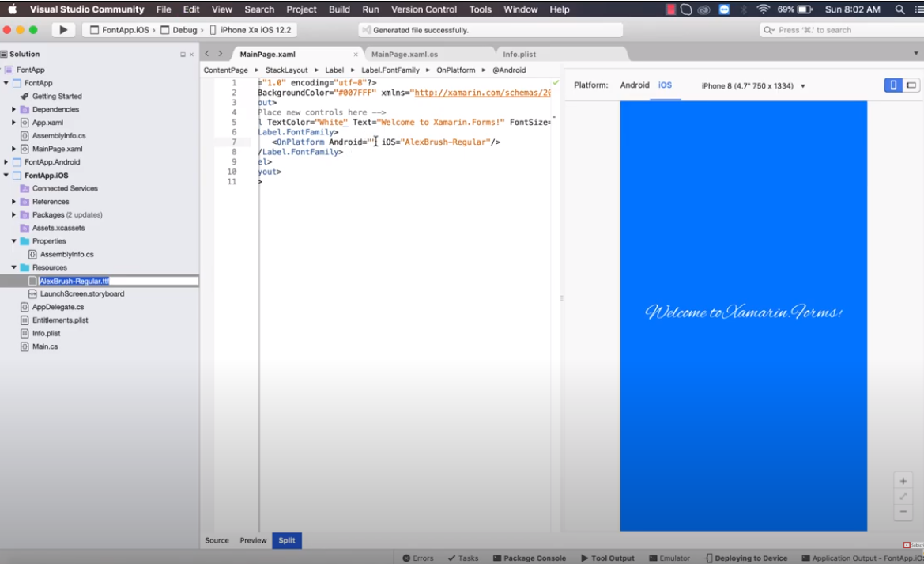Open the Tool Output pad
924x564 pixels.
(x=608, y=558)
